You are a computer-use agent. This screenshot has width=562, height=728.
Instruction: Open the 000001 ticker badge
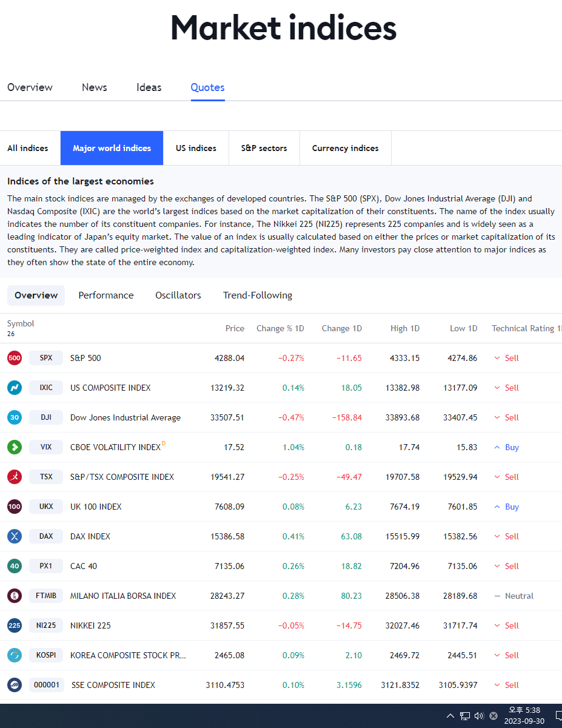47,685
